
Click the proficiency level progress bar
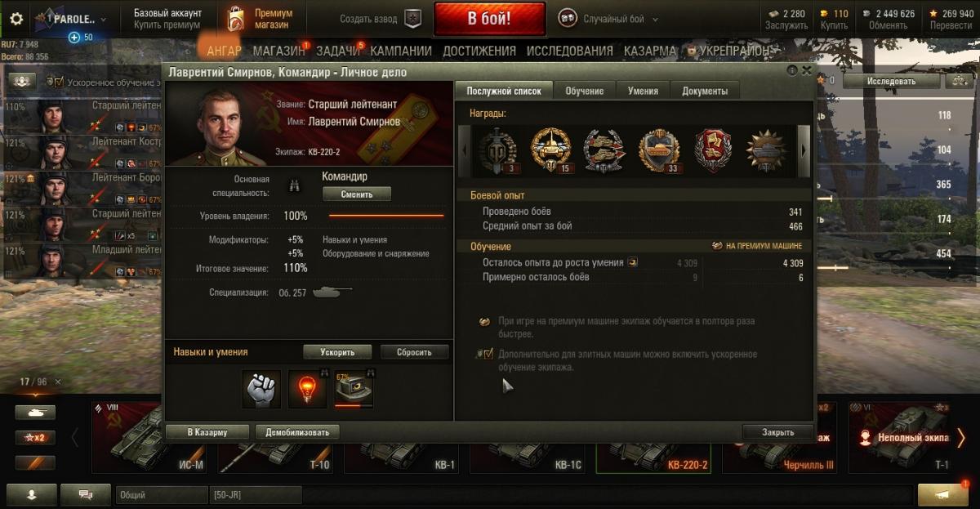click(386, 216)
